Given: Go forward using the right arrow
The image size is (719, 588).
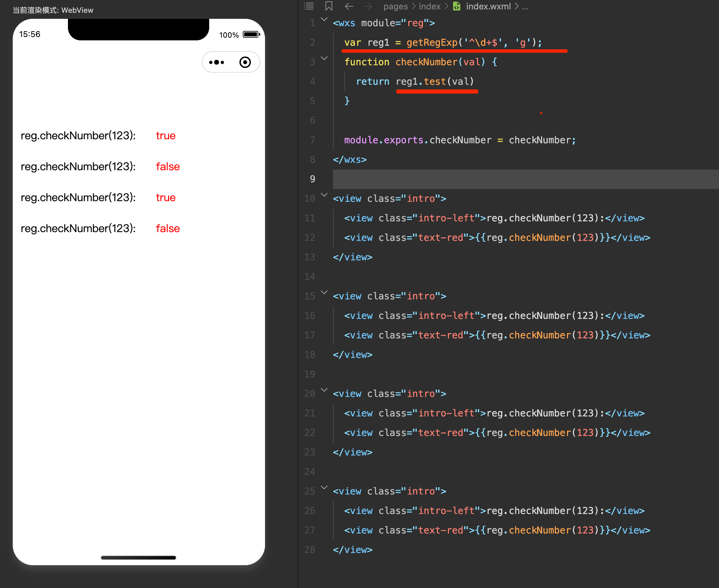Looking at the screenshot, I should [368, 6].
